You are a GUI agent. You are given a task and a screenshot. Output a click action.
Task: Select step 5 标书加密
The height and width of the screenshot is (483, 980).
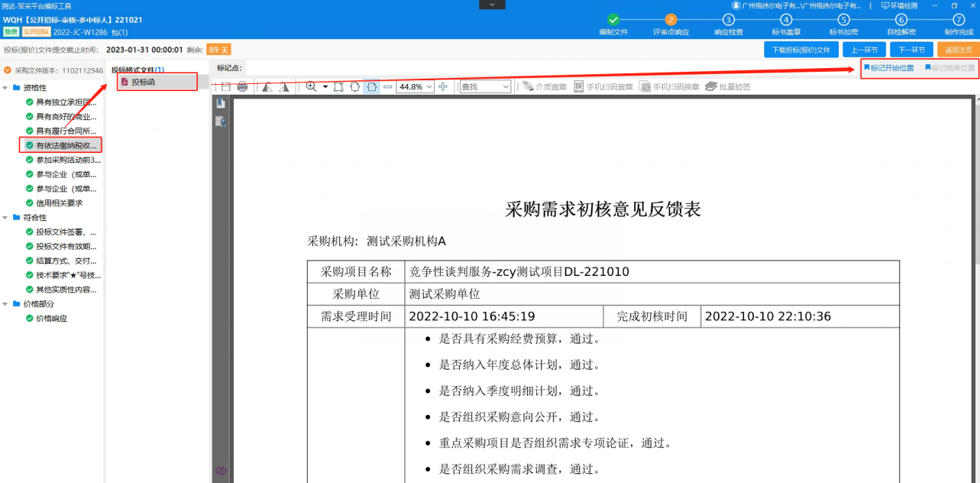tap(843, 24)
